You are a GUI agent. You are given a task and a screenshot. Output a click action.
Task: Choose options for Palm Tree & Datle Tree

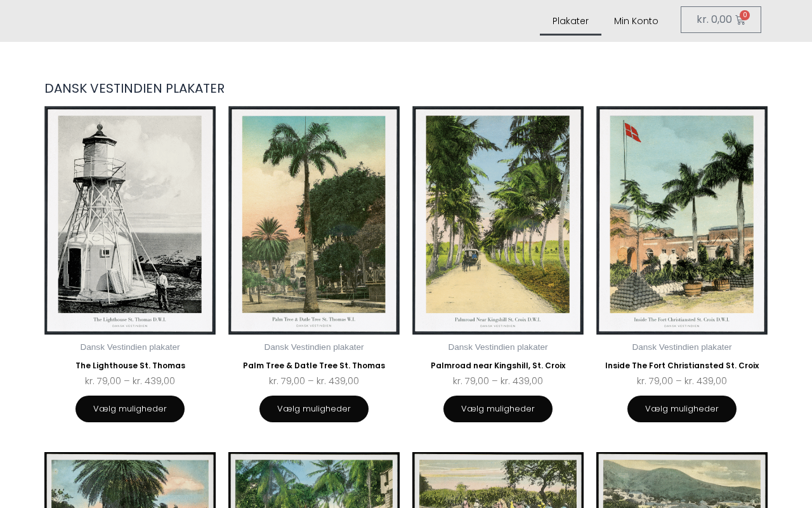(x=314, y=409)
